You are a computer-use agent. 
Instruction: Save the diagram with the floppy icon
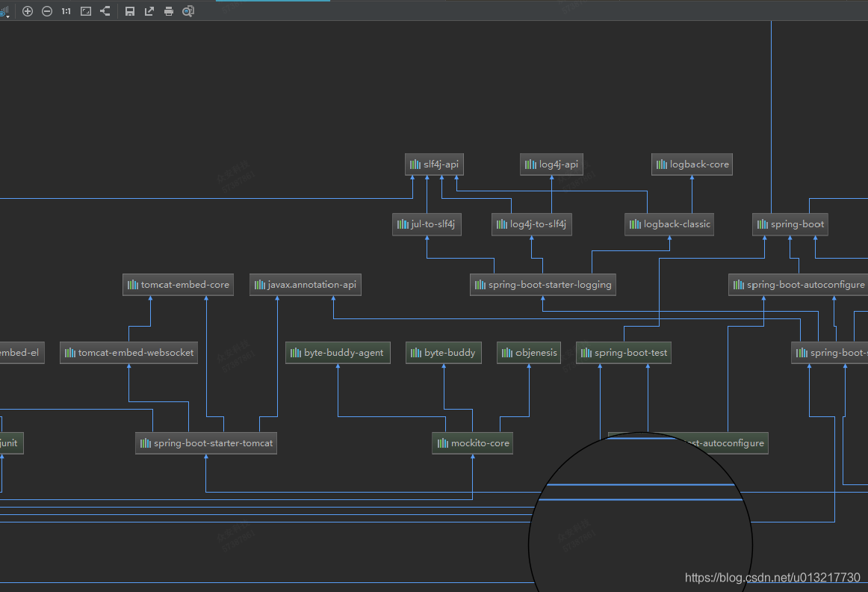click(130, 11)
